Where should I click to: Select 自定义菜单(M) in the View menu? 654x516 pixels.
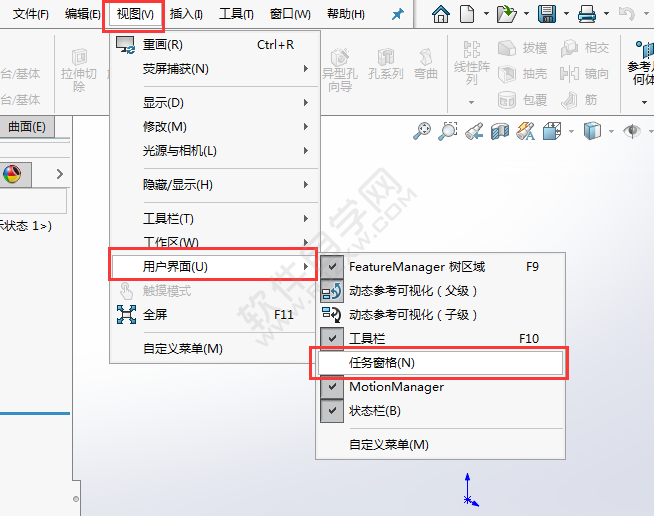coord(214,348)
